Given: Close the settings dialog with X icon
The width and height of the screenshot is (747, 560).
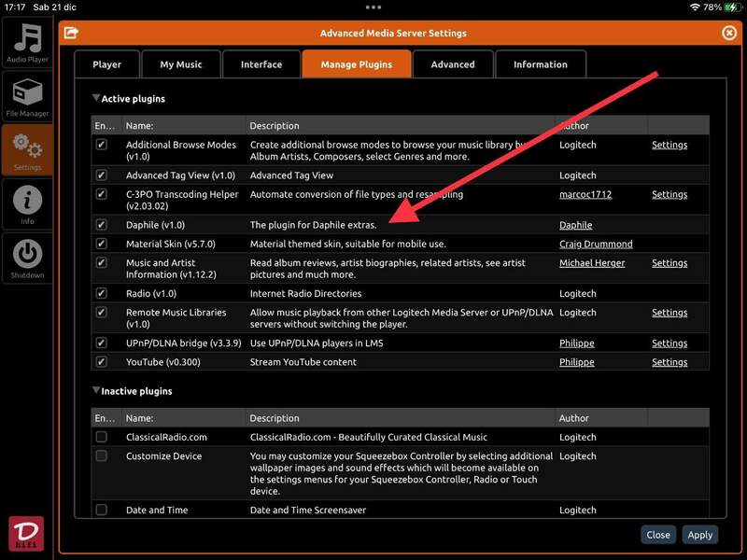Looking at the screenshot, I should (729, 33).
